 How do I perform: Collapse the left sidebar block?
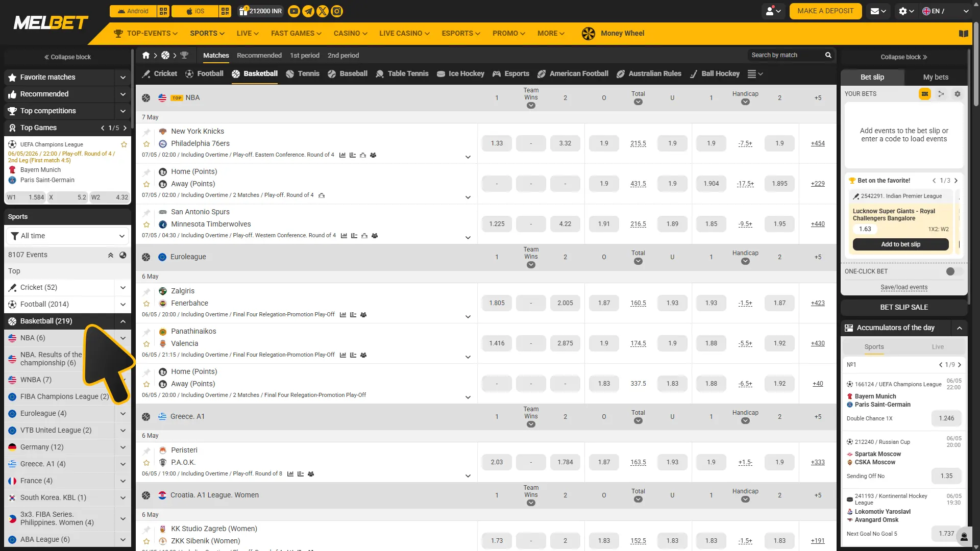coord(67,57)
